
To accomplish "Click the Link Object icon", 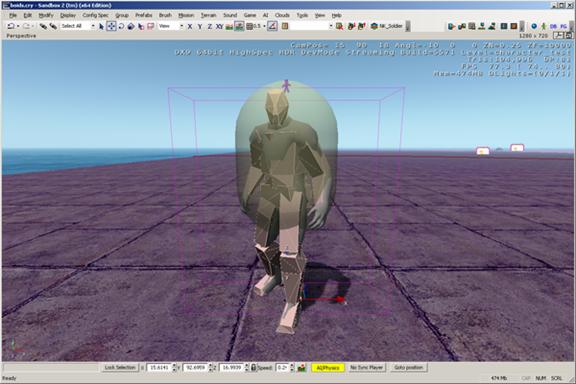I will tap(43, 26).
